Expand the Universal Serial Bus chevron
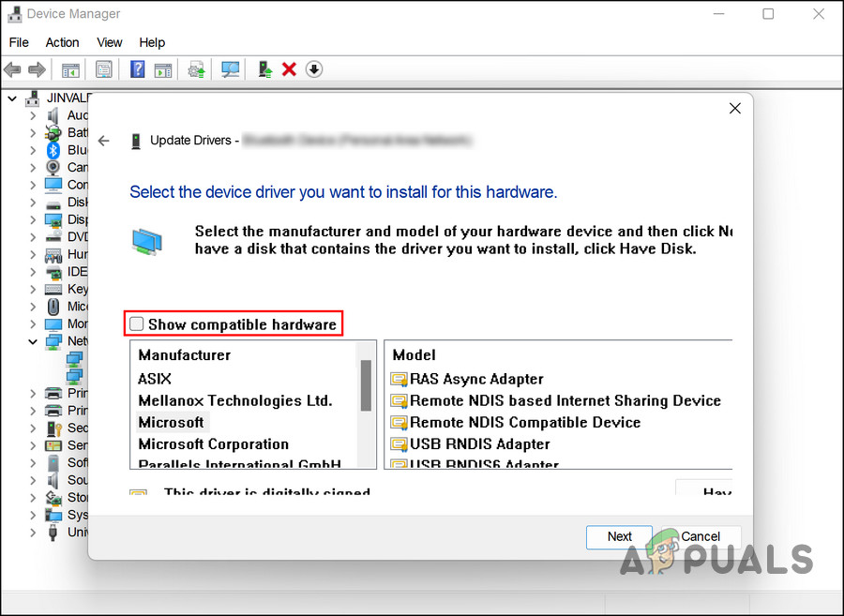The width and height of the screenshot is (844, 616). (34, 532)
